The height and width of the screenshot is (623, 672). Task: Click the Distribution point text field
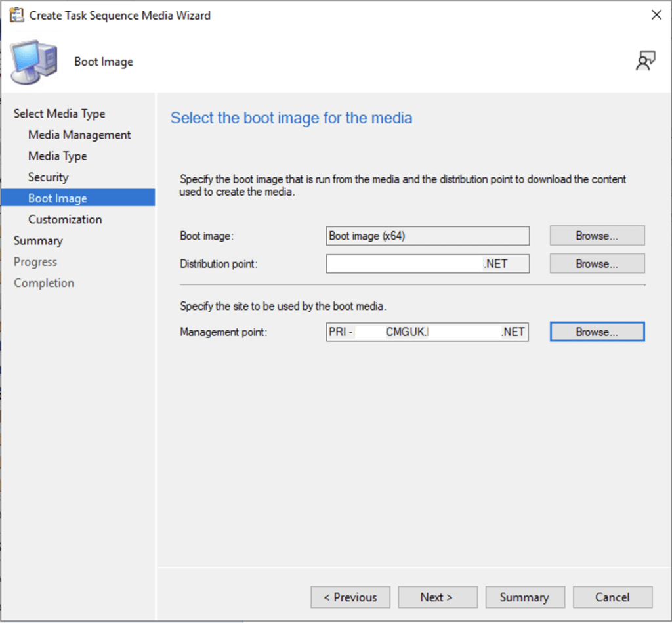click(x=427, y=264)
